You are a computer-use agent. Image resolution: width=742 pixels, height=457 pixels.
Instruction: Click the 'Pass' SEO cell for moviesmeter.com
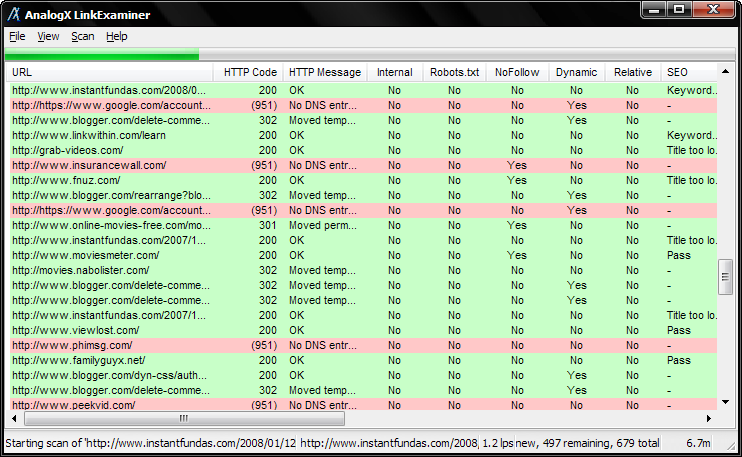(679, 255)
